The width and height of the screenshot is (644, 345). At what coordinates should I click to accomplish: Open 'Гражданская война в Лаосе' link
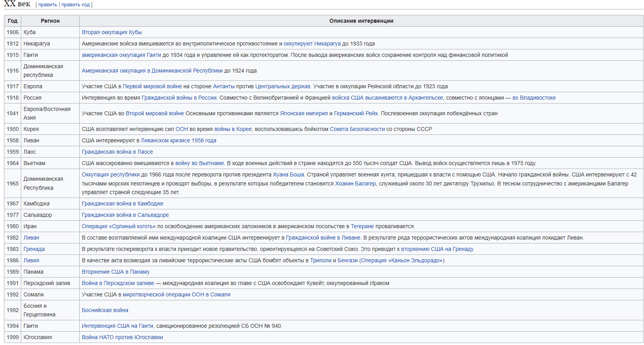point(117,152)
